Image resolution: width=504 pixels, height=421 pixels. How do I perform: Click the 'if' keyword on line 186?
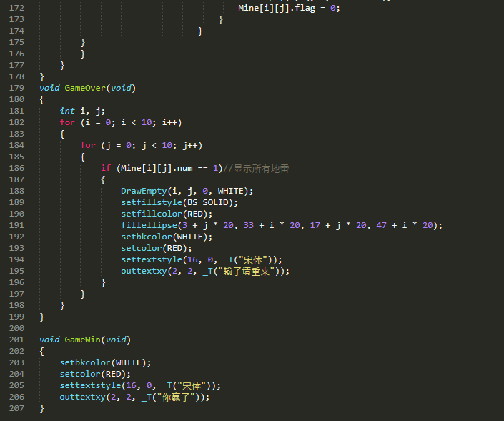(106, 168)
